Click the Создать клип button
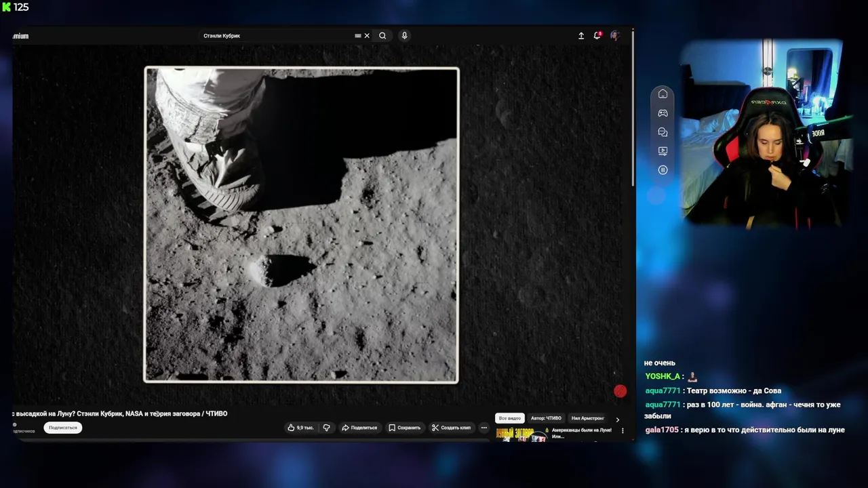868x488 pixels. [451, 428]
